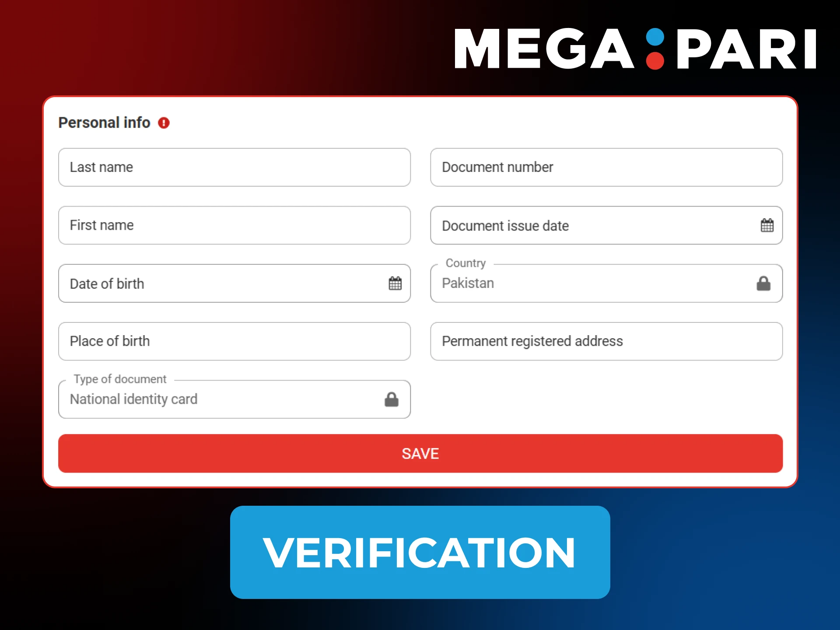Screen dimensions: 840x630
Task: Click the First name input field
Action: [234, 225]
